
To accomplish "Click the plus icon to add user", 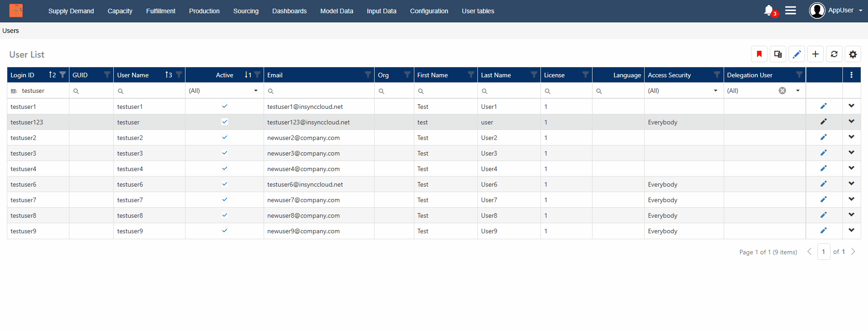I will 815,54.
